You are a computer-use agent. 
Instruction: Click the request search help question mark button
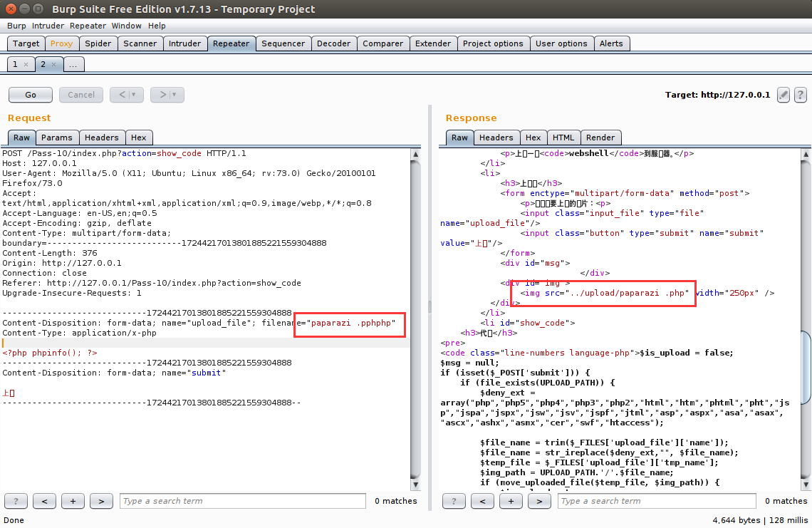coord(16,501)
